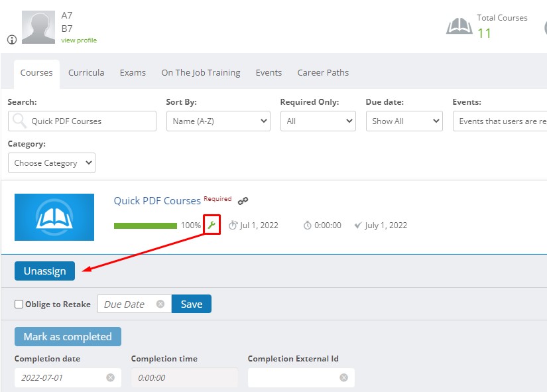Open the Choose Category dropdown

(x=51, y=163)
